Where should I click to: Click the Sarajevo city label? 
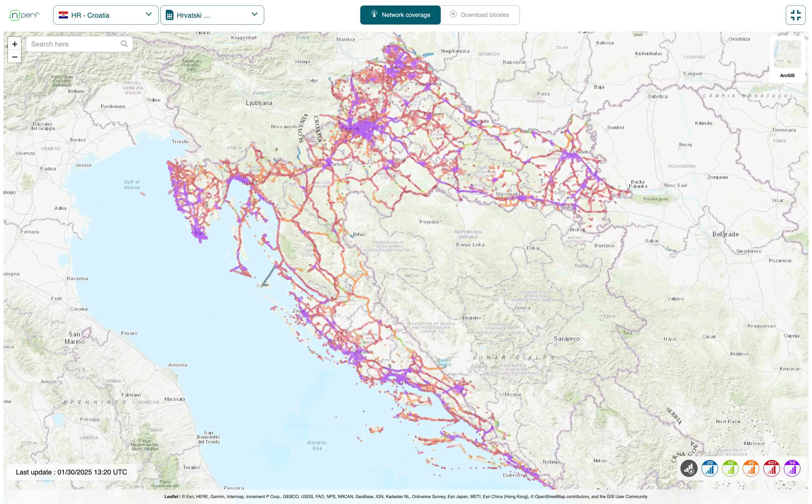coord(567,339)
